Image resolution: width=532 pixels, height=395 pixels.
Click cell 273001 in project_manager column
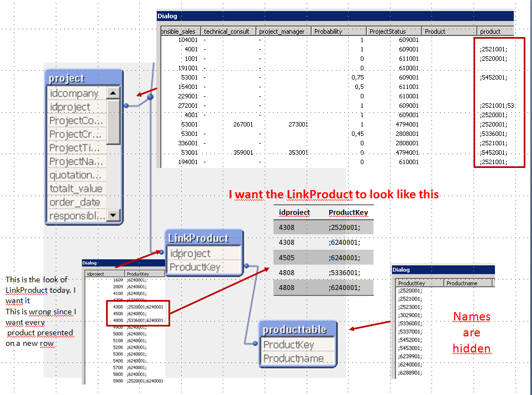(x=298, y=124)
